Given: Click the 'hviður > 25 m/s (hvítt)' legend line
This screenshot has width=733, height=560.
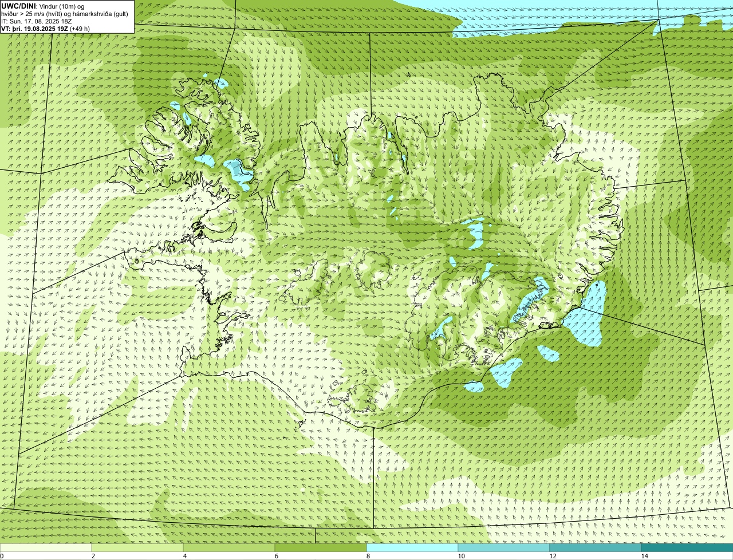Looking at the screenshot, I should click(x=65, y=13).
